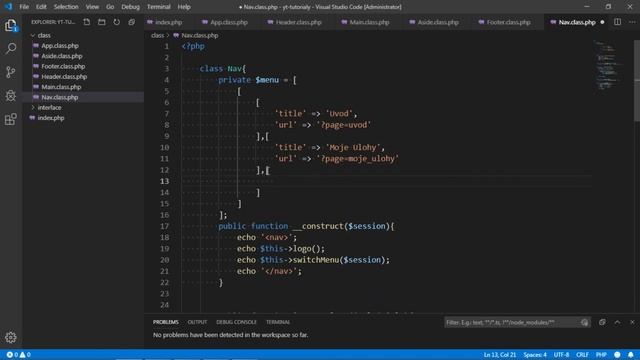Open Footer.class.php from the Explorer tree
640x360 pixels.
click(63, 66)
